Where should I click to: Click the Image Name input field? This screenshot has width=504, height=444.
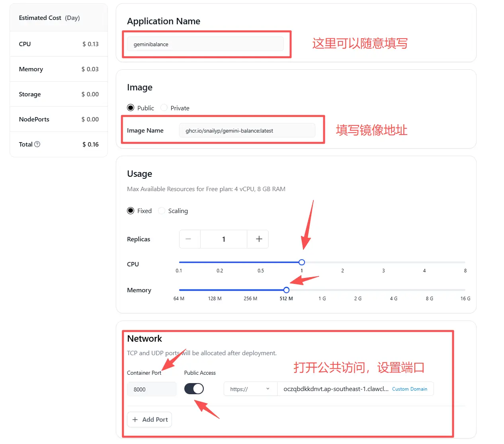[x=247, y=131]
